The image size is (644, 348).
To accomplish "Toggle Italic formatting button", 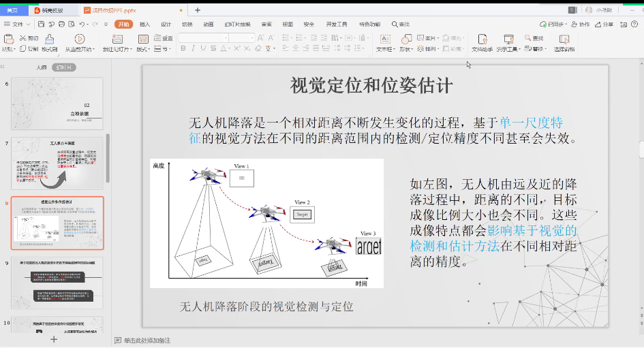I will 193,48.
